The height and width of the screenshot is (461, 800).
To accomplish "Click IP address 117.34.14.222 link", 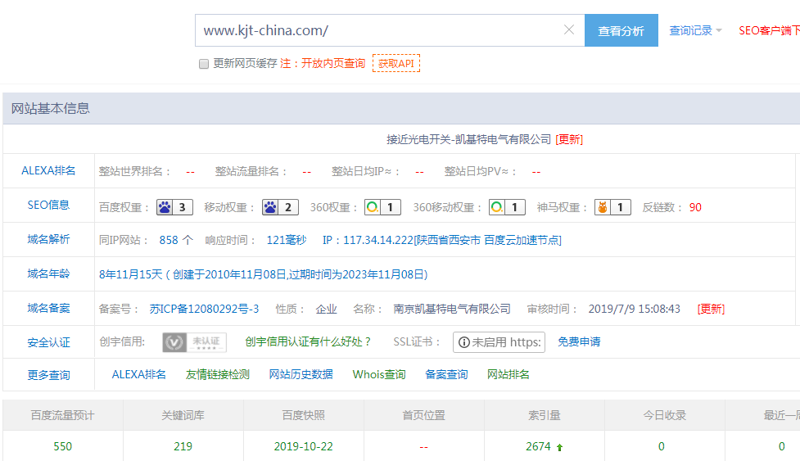I will 442,240.
